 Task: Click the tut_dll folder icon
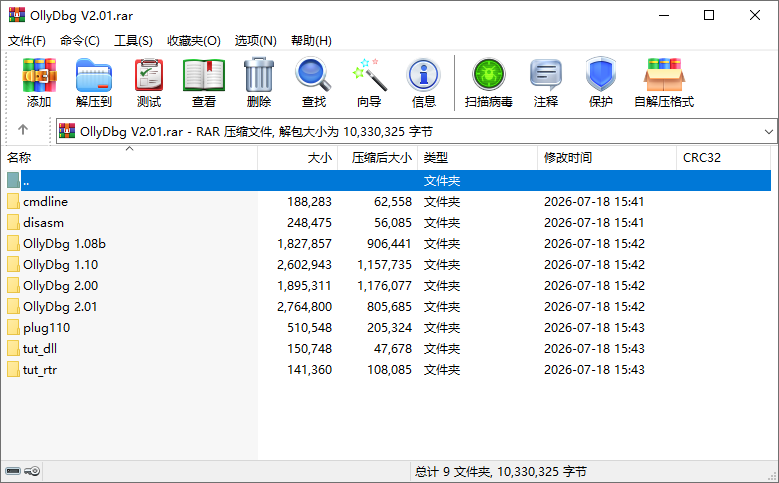13,348
